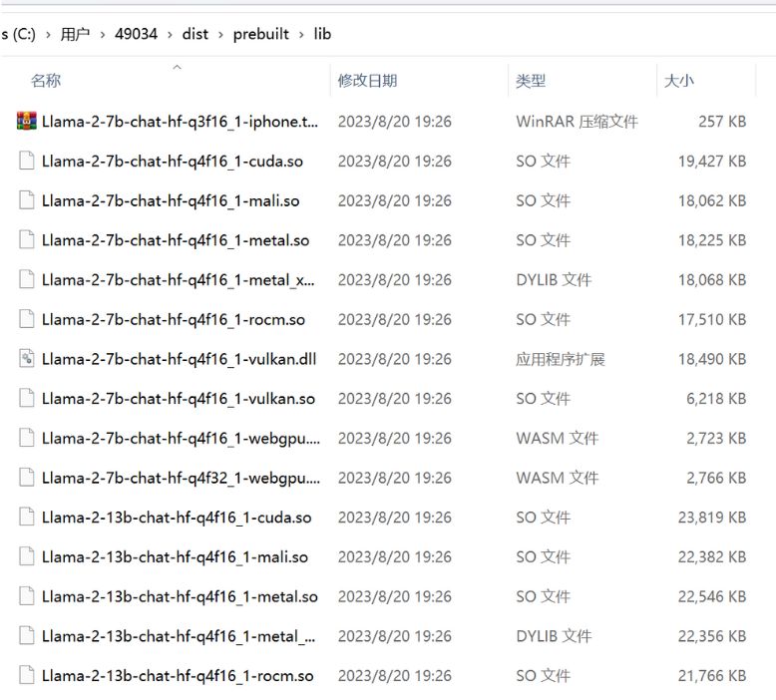This screenshot has width=776, height=700.
Task: Select file name Llama-2-7b-chat-hf-q4f32_1-webgpu...
Action: tap(182, 478)
